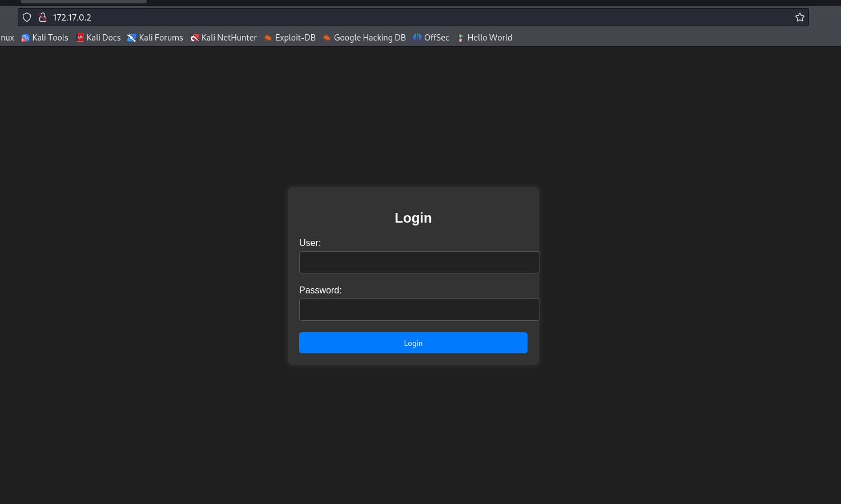Click the address bar showing 172.17.0.2
This screenshot has height=504, width=841.
(x=400, y=17)
